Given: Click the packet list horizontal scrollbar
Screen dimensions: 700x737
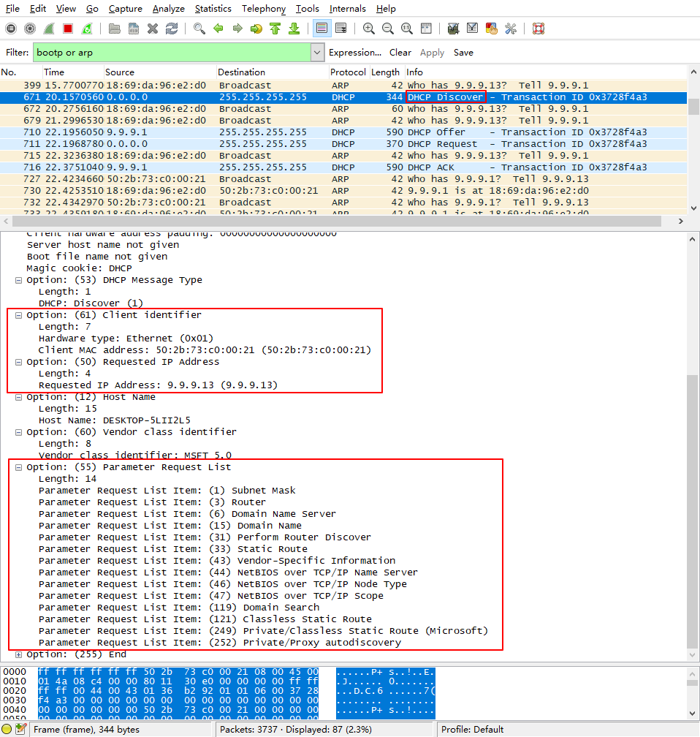Looking at the screenshot, I should (337, 221).
